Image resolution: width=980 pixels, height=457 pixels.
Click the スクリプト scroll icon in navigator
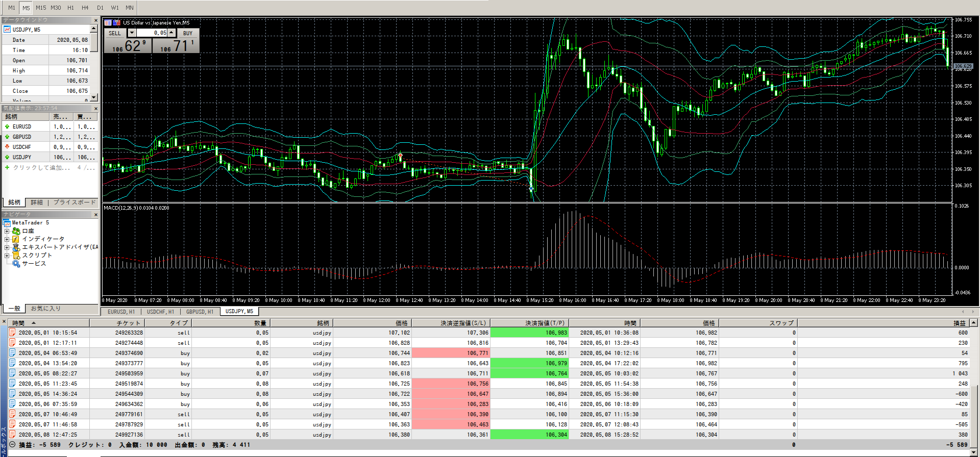pyautogui.click(x=16, y=256)
